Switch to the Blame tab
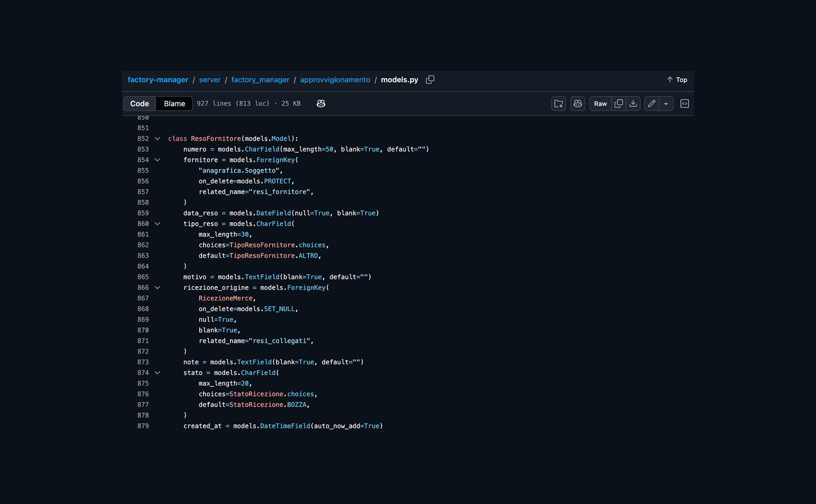The width and height of the screenshot is (816, 504). point(174,104)
